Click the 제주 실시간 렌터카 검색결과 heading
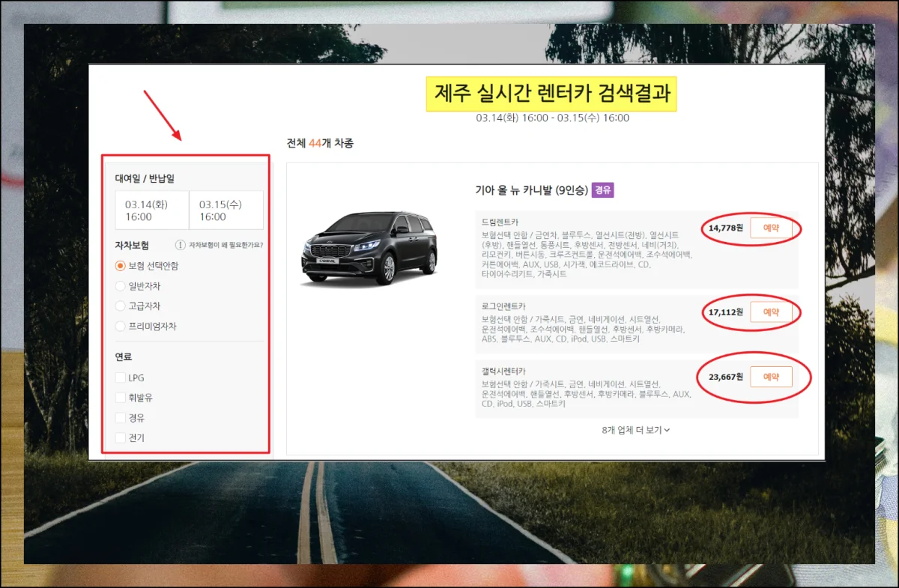Viewport: 899px width, 588px height. 551,94
